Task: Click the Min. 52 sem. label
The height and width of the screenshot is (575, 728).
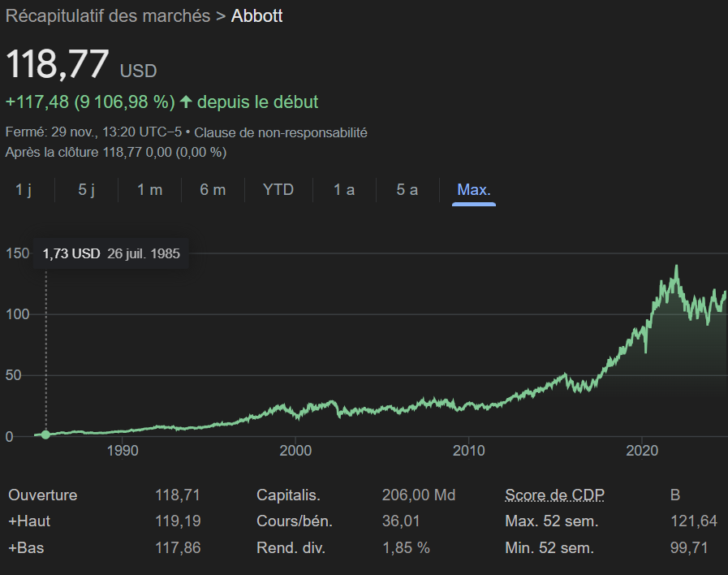Action: [x=549, y=548]
